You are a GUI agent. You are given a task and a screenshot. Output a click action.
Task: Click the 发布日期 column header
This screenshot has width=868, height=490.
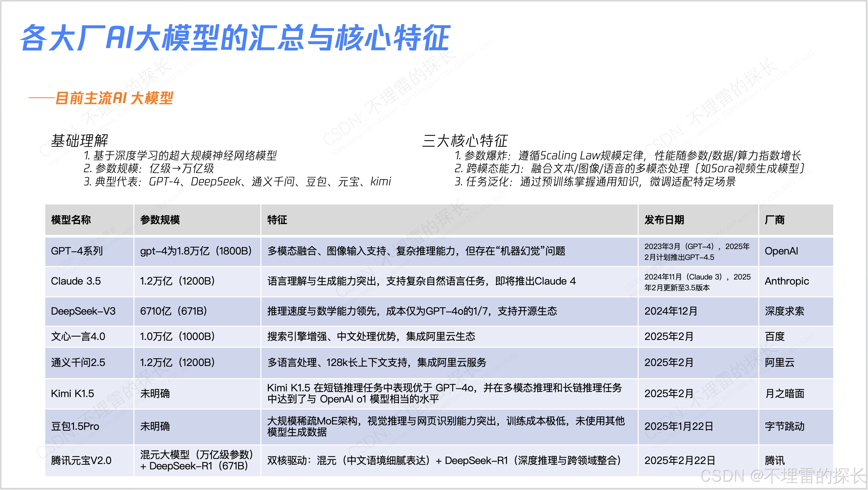(x=664, y=220)
